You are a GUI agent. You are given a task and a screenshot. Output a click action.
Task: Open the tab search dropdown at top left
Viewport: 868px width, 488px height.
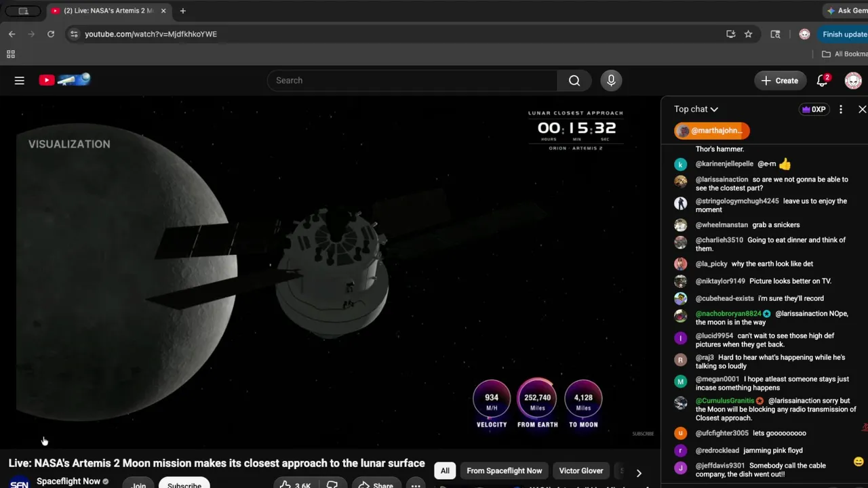22,11
